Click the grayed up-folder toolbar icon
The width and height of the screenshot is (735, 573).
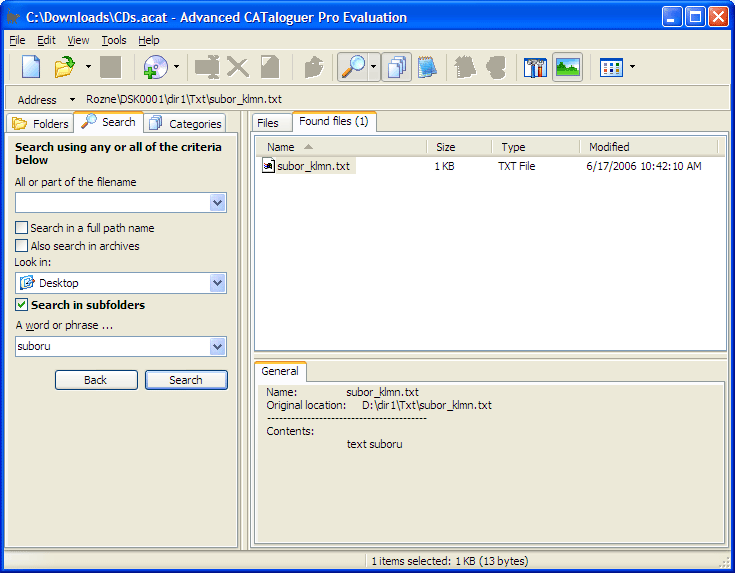[314, 67]
